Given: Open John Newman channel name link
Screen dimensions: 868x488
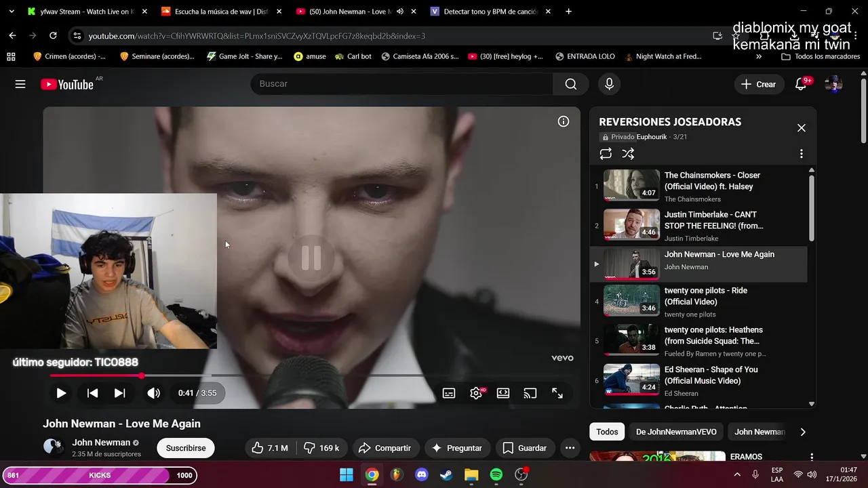Looking at the screenshot, I should pos(101,443).
